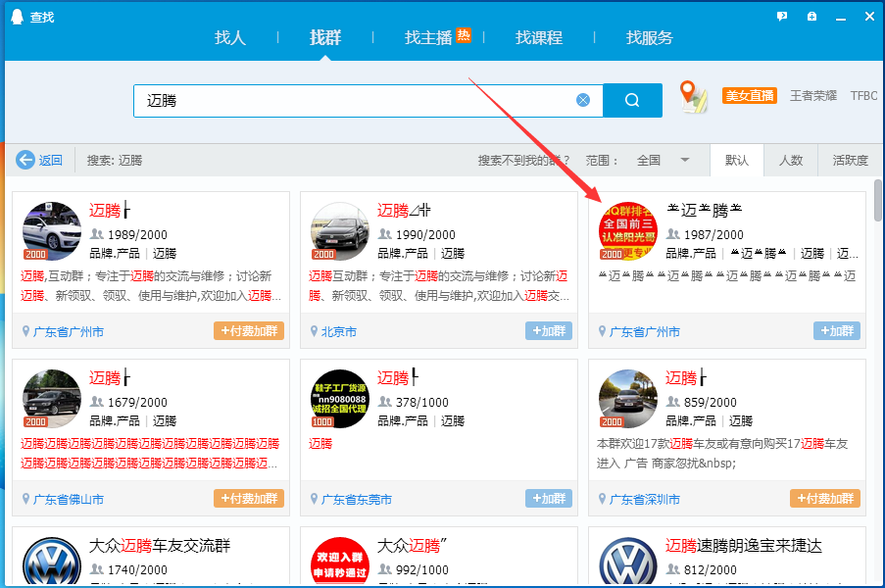
Task: Switch to the 找人 tab
Action: pos(230,38)
